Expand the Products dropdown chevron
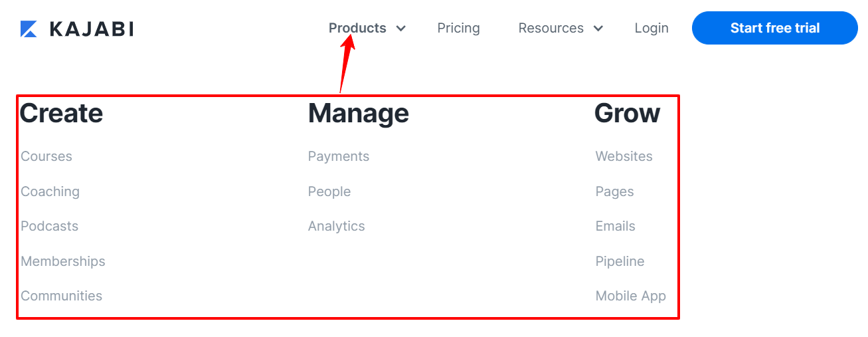 pos(400,29)
